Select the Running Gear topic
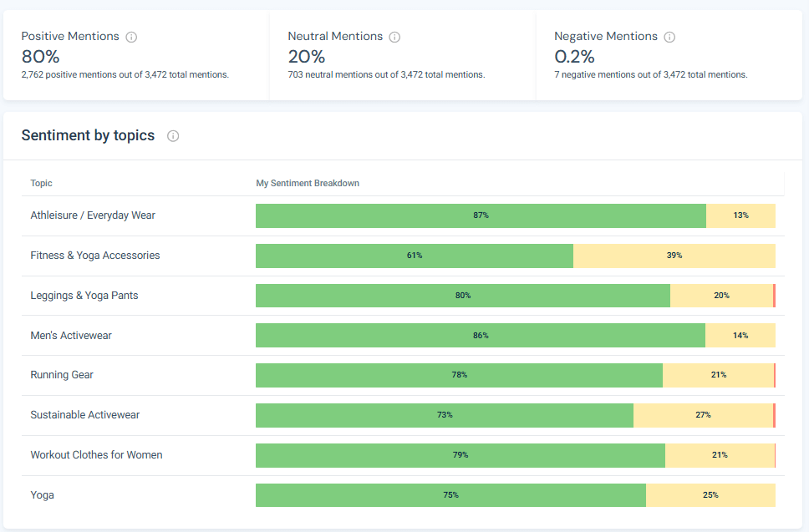 (61, 375)
